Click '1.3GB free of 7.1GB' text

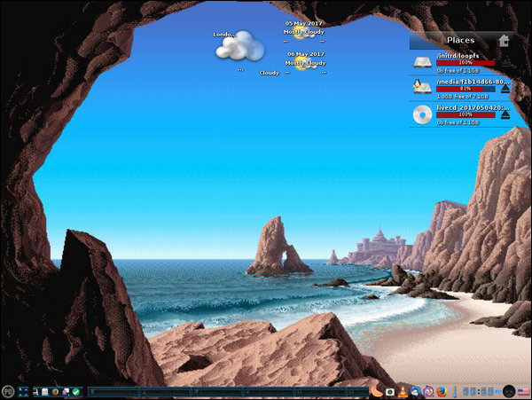click(463, 97)
